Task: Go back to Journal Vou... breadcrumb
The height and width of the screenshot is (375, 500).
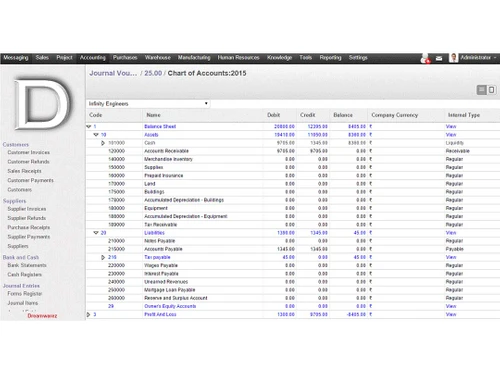Action: [x=113, y=73]
